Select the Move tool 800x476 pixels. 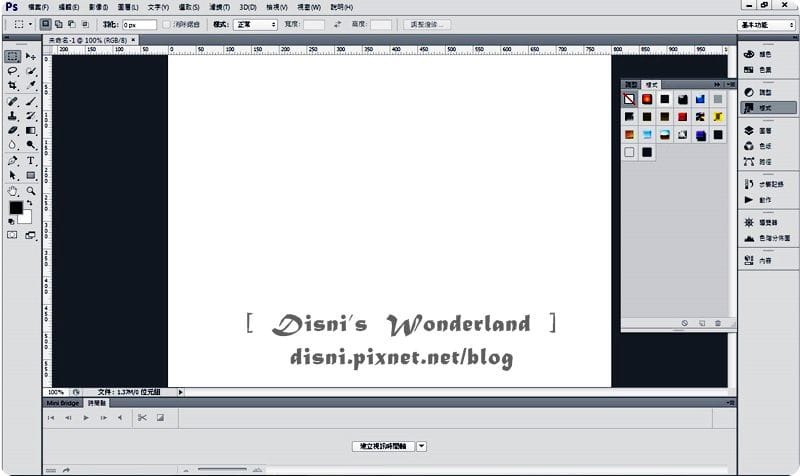click(31, 57)
